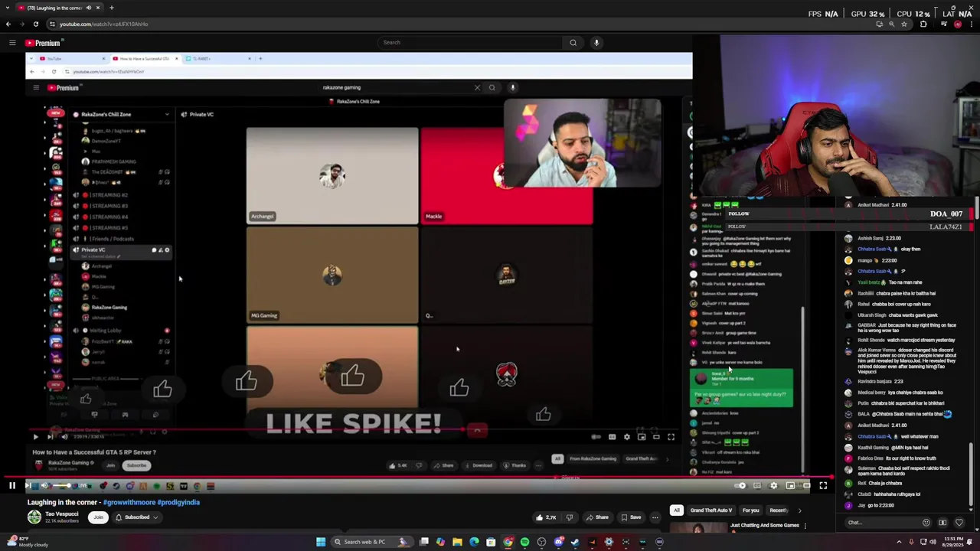Toggle theater mode on the player
Image resolution: width=980 pixels, height=551 pixels.
pos(806,485)
